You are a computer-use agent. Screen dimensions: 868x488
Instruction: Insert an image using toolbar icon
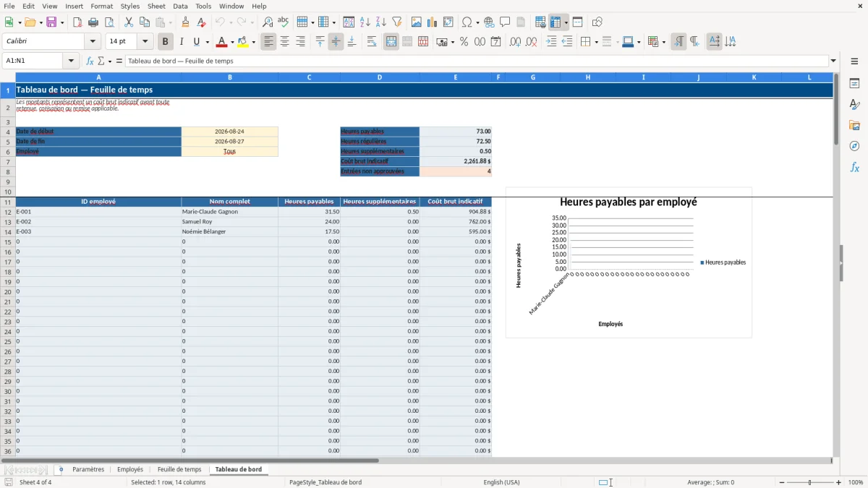click(x=417, y=22)
